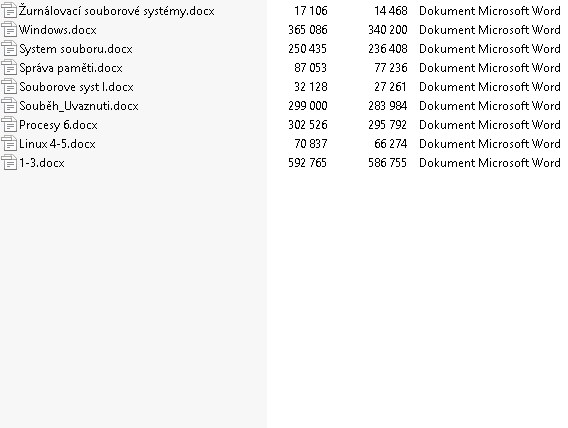Screen dimensions: 568x428
Task: Click the document icon beside Windows.docx
Action: tap(9, 30)
